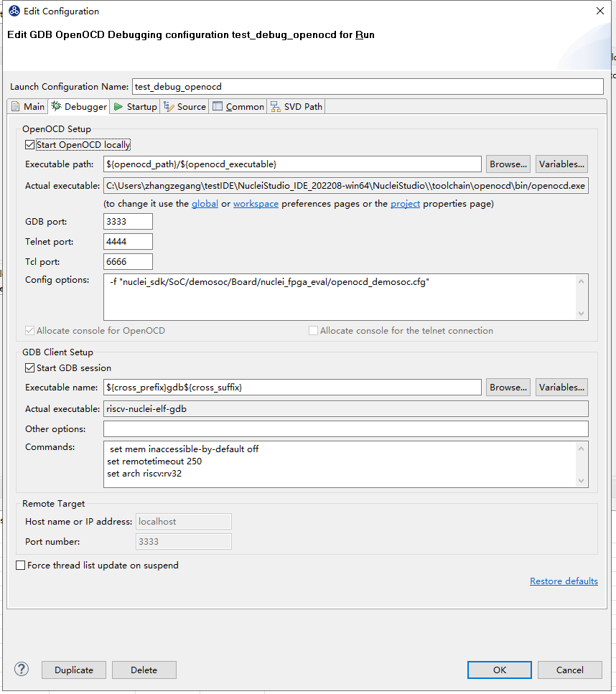Open the workspace preferences link

(256, 204)
